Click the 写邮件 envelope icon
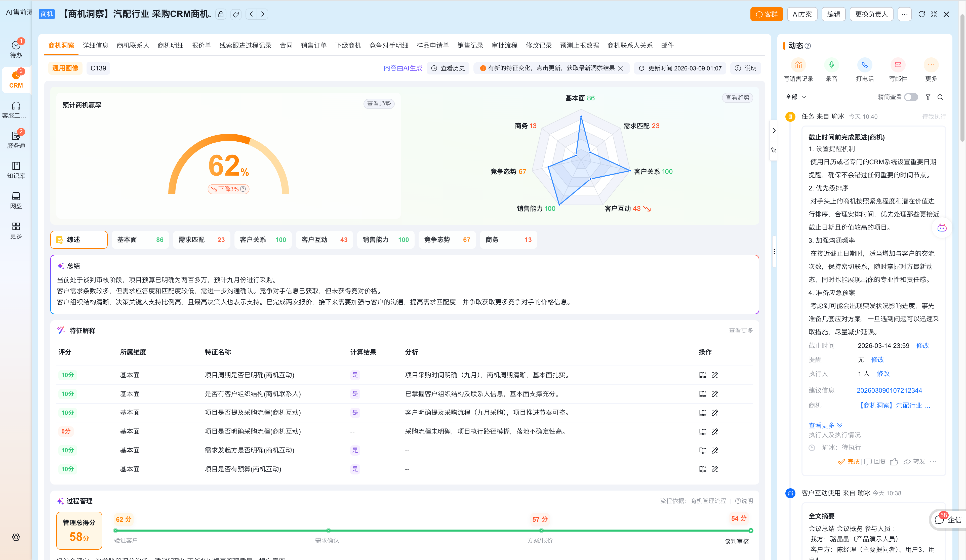Viewport: 966px width, 560px height. [898, 65]
